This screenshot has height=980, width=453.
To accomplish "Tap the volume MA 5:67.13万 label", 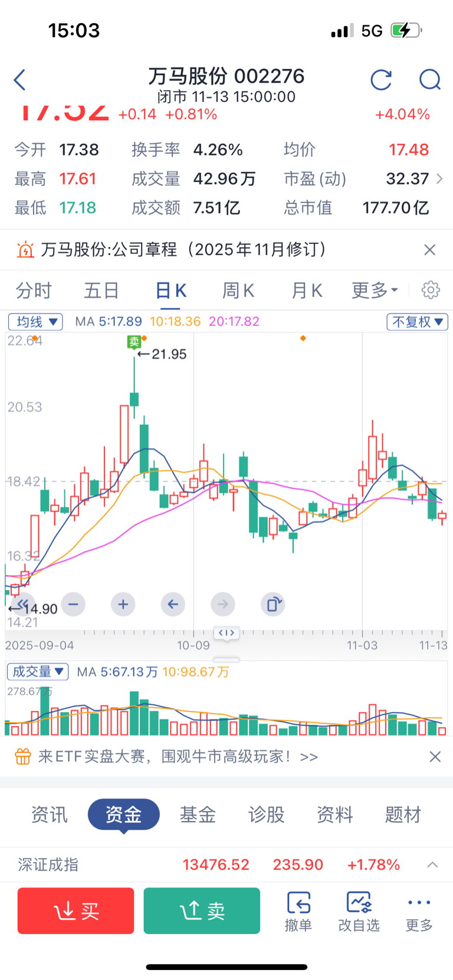I will click(117, 672).
